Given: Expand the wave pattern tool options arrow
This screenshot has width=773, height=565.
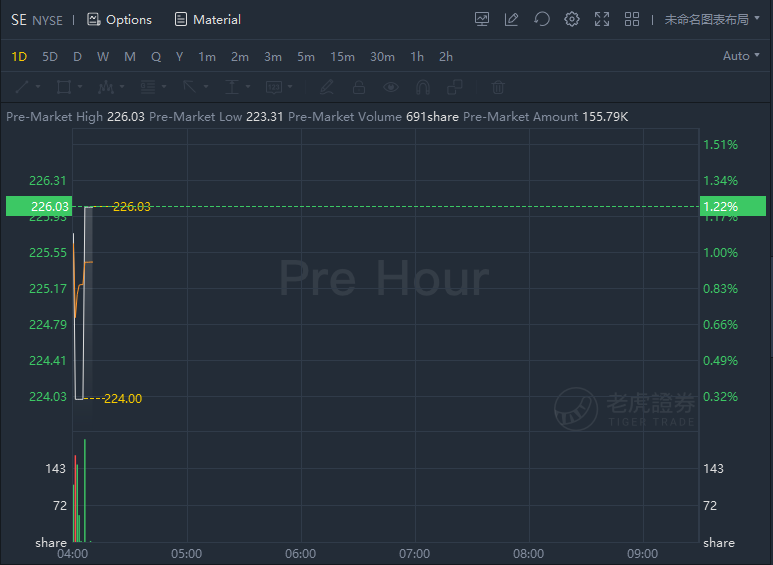Looking at the screenshot, I should click(x=122, y=87).
